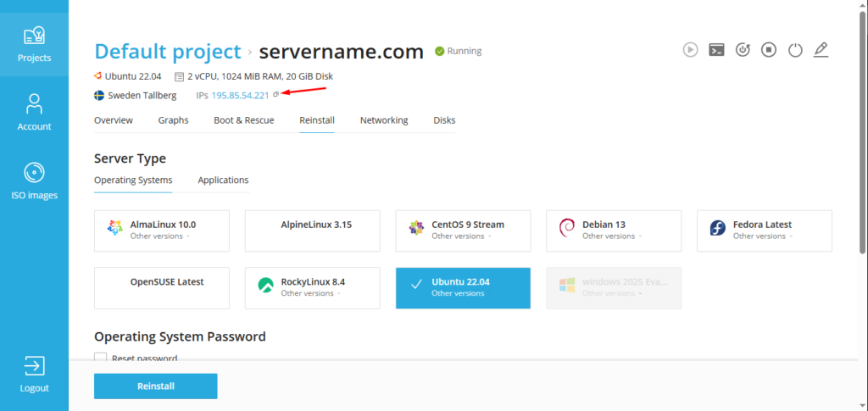Click Logout in the sidebar
The height and width of the screenshot is (411, 868).
point(34,374)
